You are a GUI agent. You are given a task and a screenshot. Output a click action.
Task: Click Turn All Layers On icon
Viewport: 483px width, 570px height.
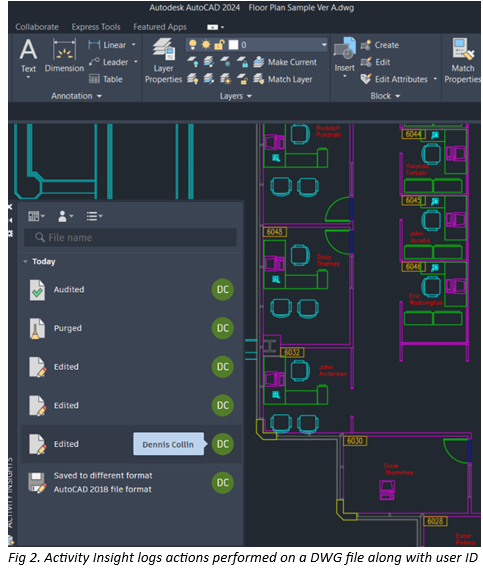click(x=193, y=79)
